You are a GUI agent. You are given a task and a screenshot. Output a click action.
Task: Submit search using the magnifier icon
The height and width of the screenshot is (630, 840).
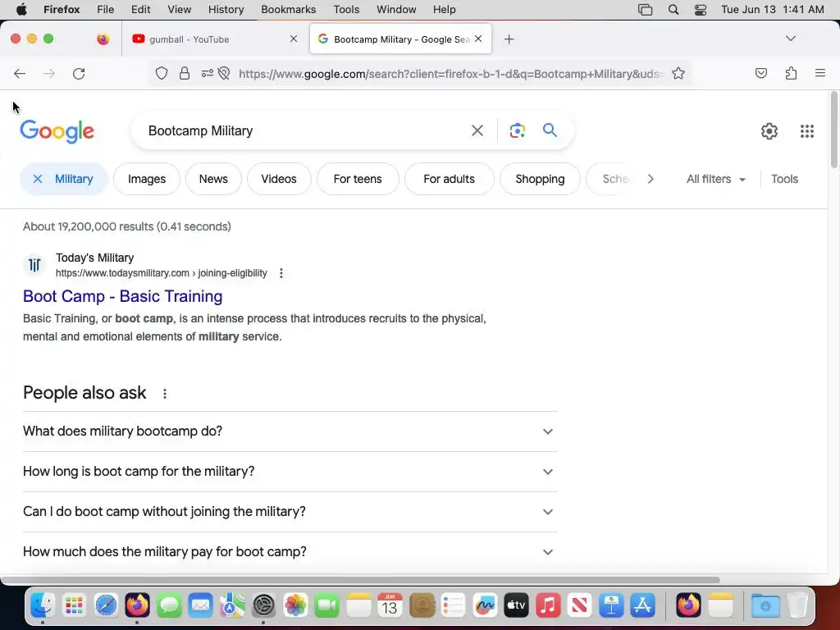pyautogui.click(x=550, y=130)
